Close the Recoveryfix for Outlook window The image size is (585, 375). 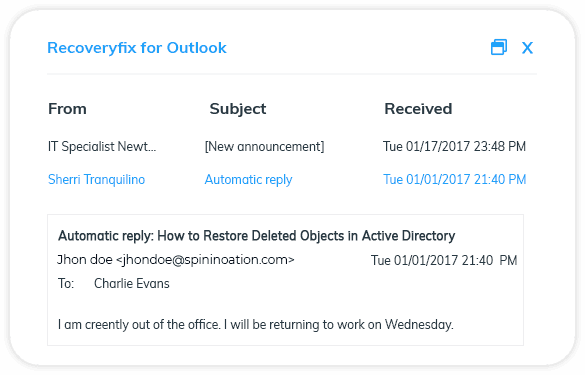[x=527, y=48]
